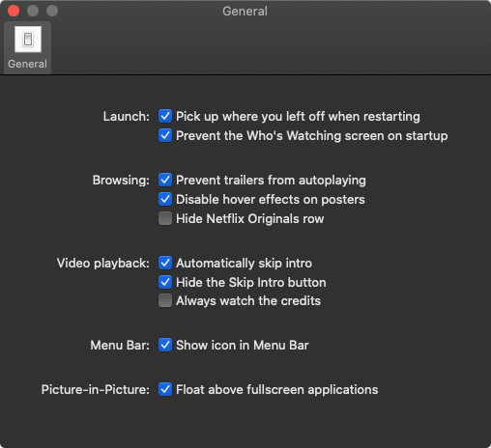Click the 'Always watch the credits' label text
This screenshot has height=448, width=491.
248,301
